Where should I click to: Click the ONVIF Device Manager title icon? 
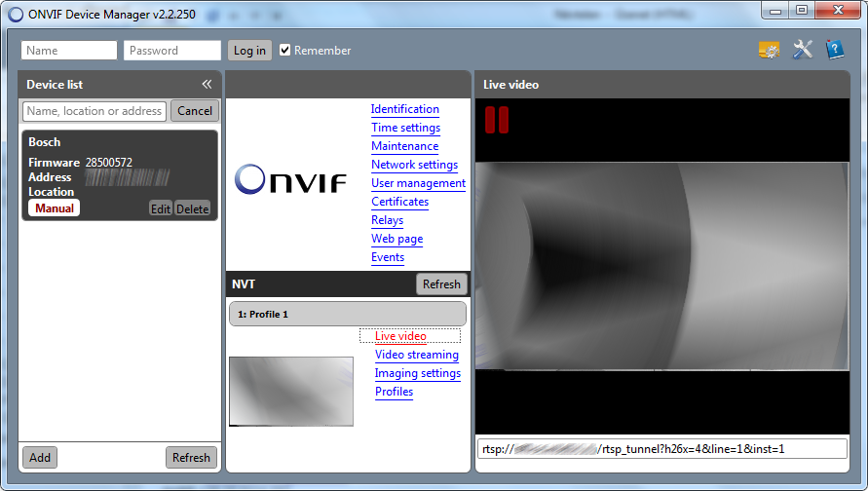[16, 14]
